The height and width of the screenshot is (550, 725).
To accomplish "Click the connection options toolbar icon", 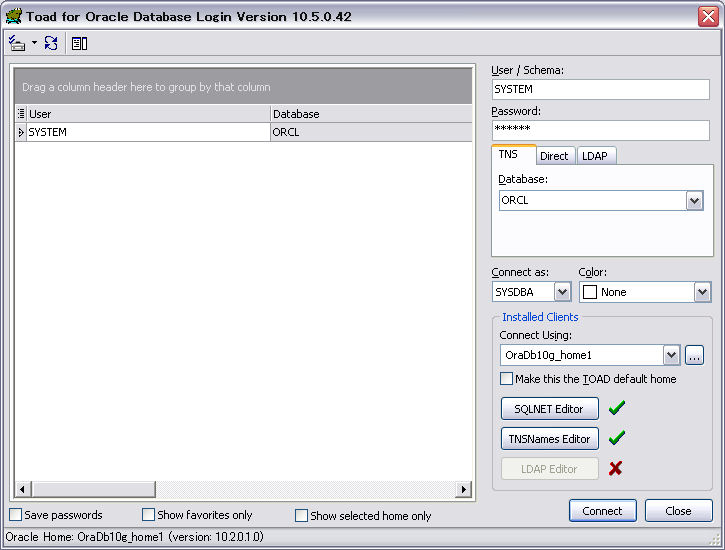I will coord(17,43).
